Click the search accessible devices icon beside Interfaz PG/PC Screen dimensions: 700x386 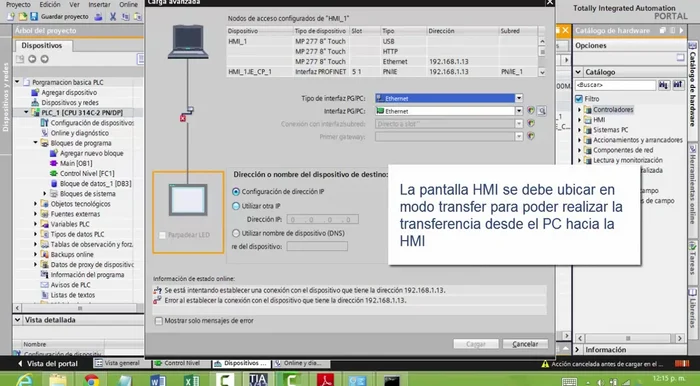point(542,111)
